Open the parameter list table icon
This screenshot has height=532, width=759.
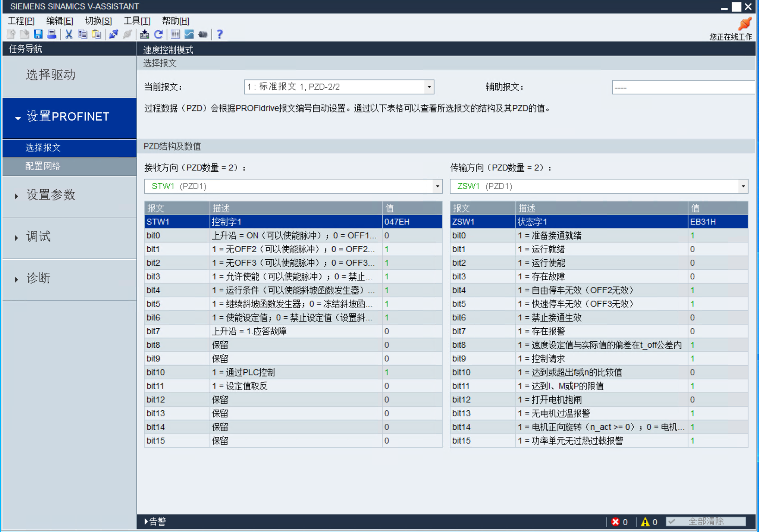tap(175, 34)
